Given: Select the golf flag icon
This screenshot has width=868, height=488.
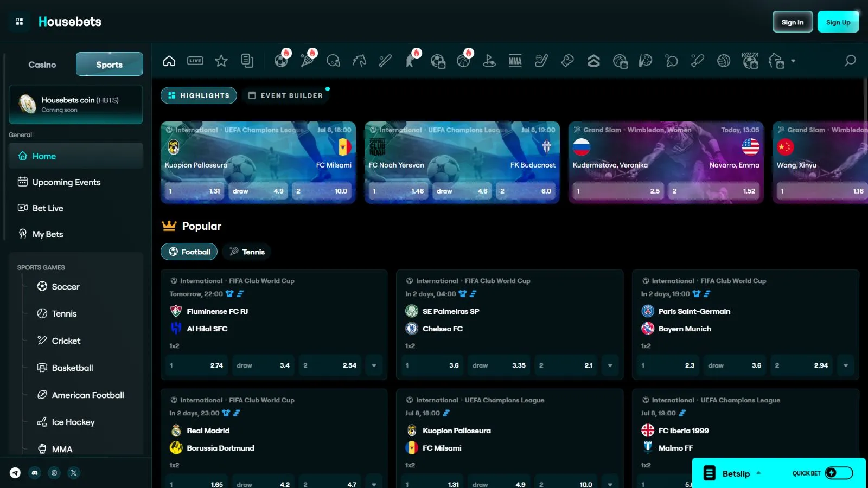Looking at the screenshot, I should click(x=489, y=61).
